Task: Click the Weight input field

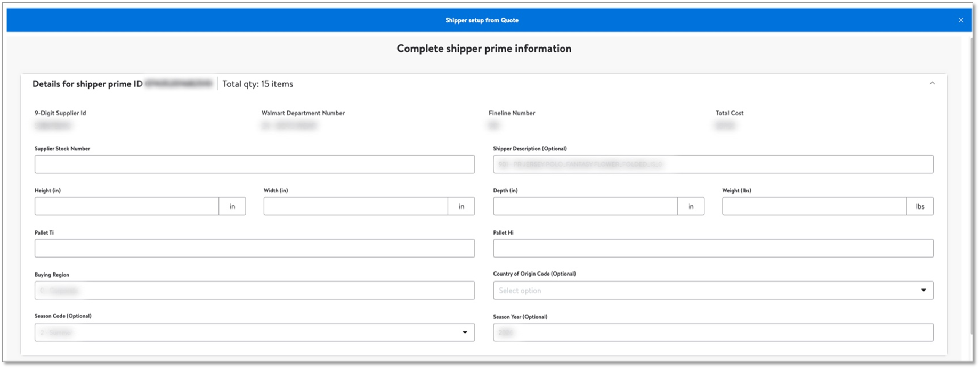Action: click(x=814, y=206)
